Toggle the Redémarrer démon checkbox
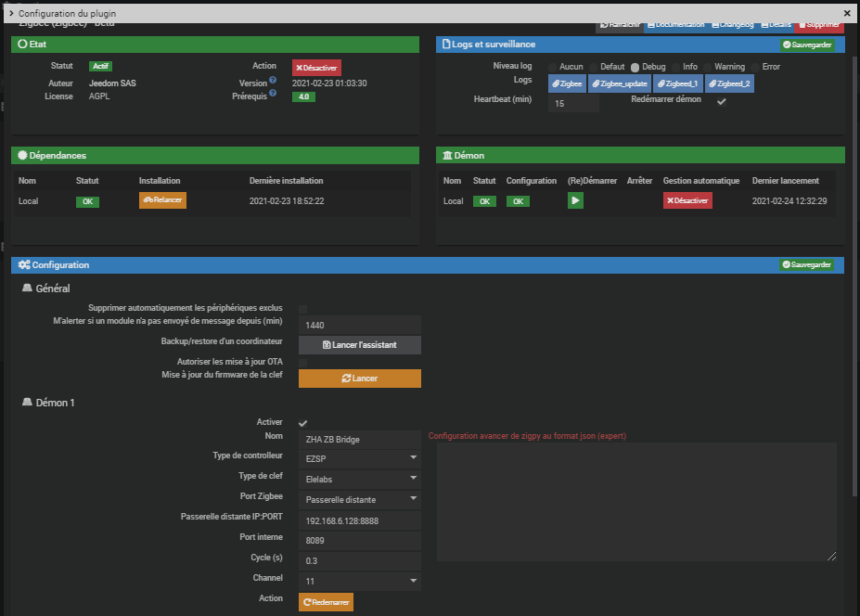This screenshot has width=860, height=616. click(x=721, y=101)
